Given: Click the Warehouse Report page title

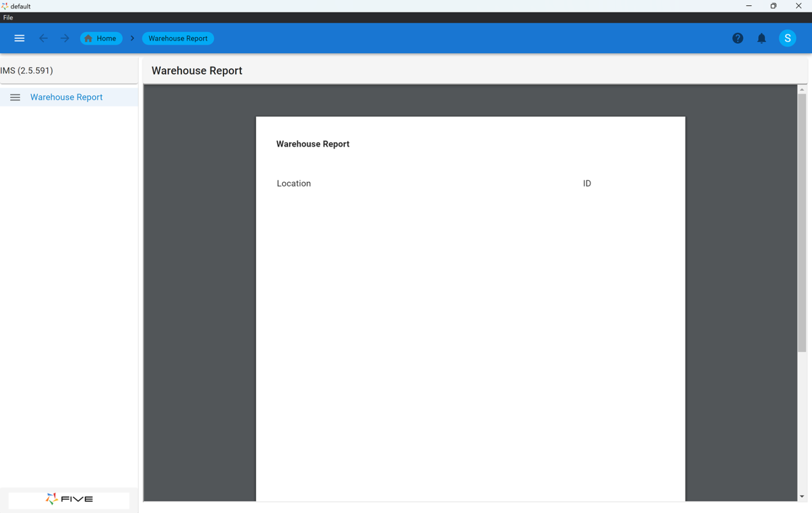Looking at the screenshot, I should coord(197,70).
